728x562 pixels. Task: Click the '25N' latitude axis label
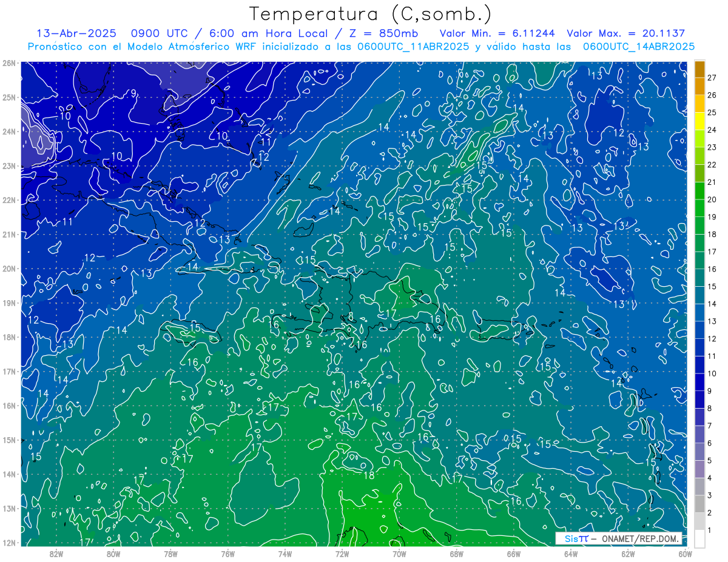pos(8,98)
